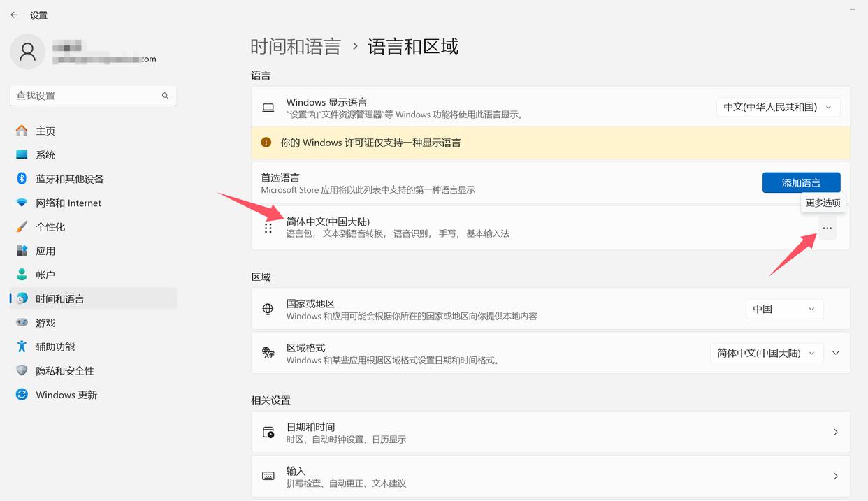Open 个性化 in sidebar
The image size is (868, 501).
[93, 226]
